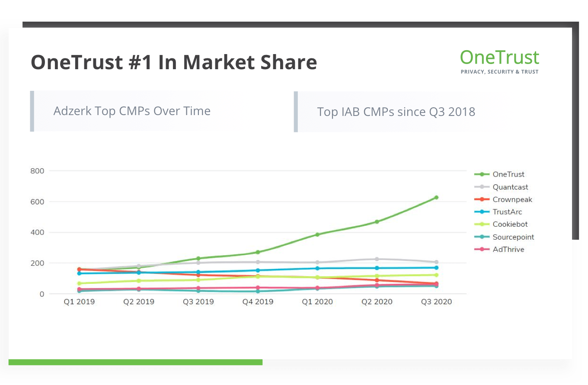Click the OneTrust data point at Q4 2019
The image size is (588, 385).
258,252
